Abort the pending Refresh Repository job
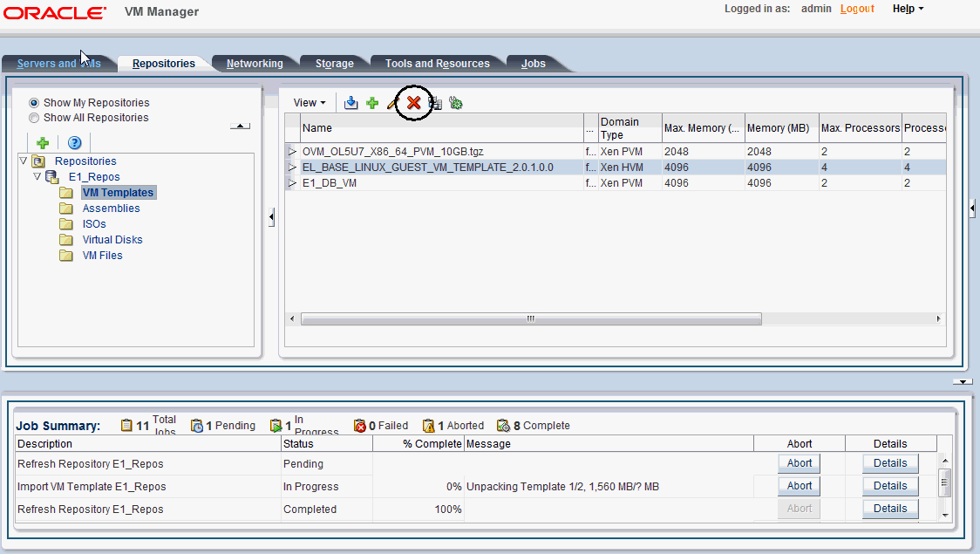The width and height of the screenshot is (980, 554). click(800, 463)
